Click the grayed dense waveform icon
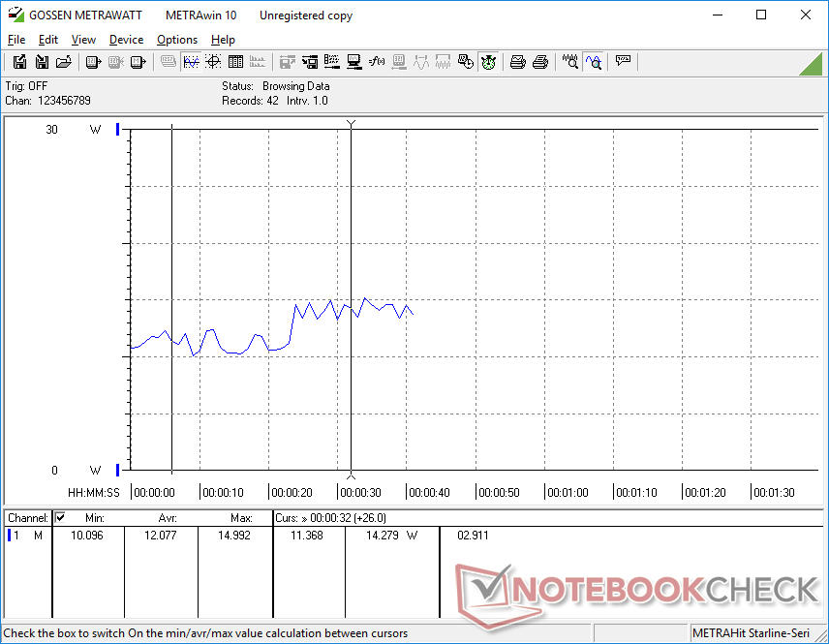This screenshot has width=829, height=644. click(443, 62)
